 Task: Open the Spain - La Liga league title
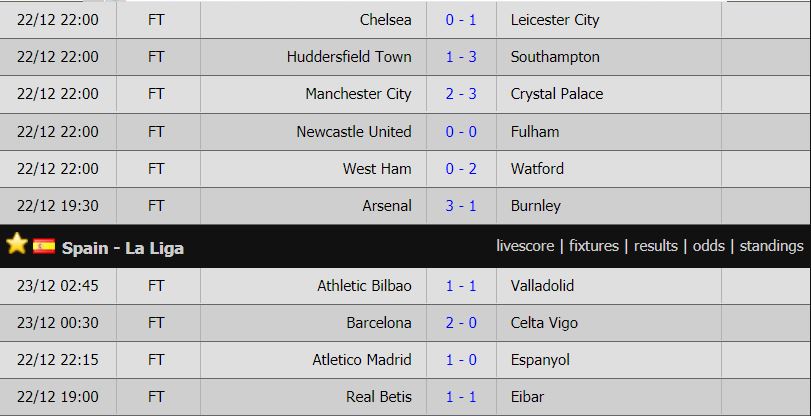tap(123, 248)
